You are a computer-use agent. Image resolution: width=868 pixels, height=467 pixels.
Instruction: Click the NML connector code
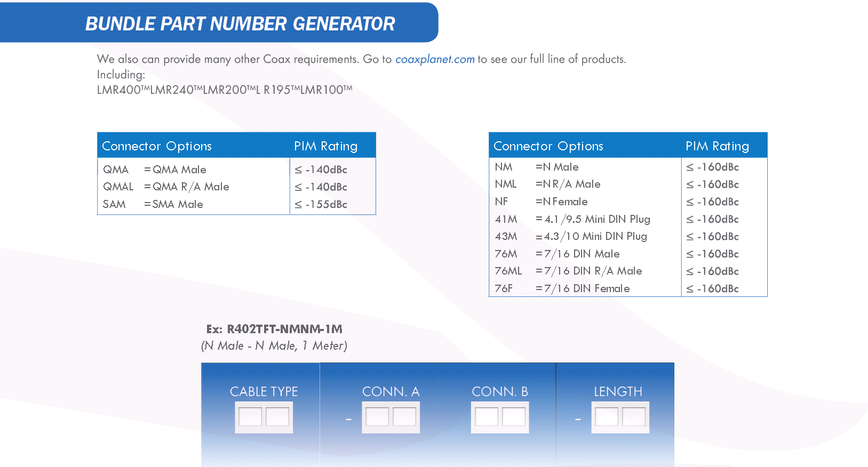click(x=506, y=184)
